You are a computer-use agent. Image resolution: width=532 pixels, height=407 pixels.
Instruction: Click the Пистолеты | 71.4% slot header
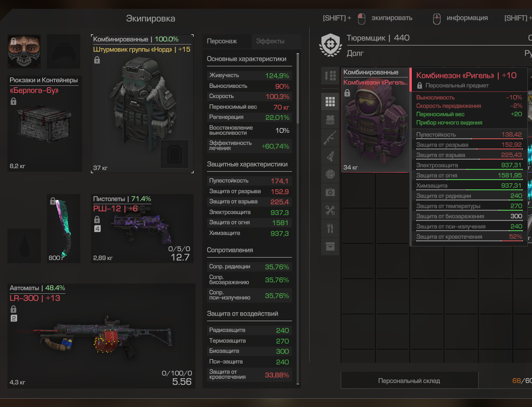tap(122, 199)
